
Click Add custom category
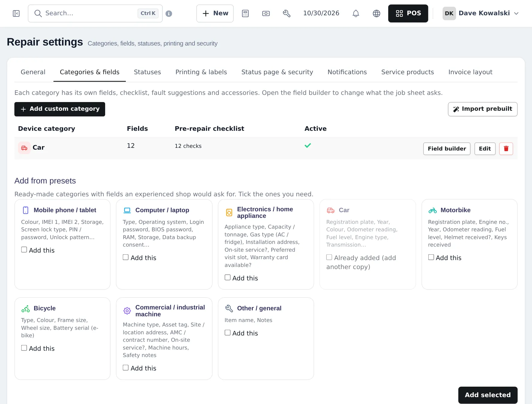tap(60, 109)
